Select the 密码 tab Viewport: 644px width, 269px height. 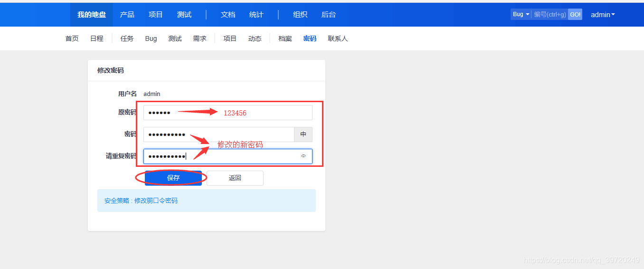click(x=310, y=38)
